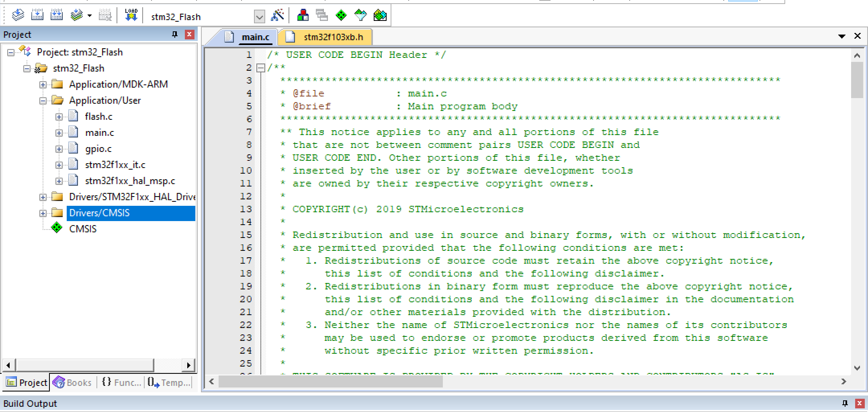Viewport: 868px width, 412px height.
Task: Click the Application/User open folder icon
Action: coord(57,100)
